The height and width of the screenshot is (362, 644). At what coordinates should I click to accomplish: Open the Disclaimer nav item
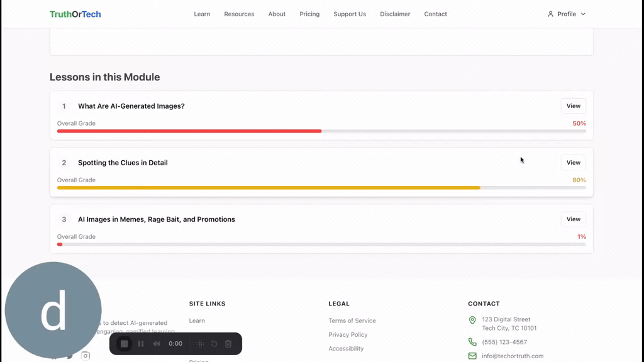click(x=395, y=14)
